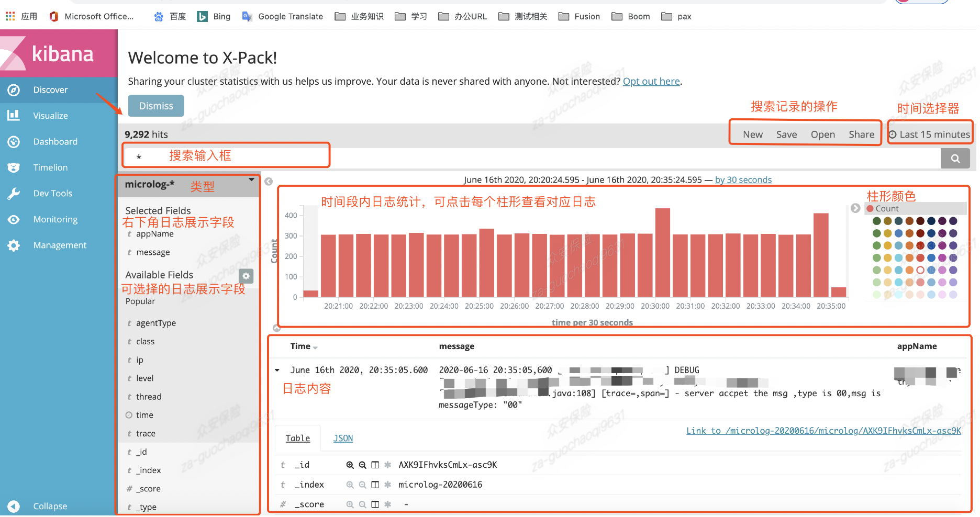
Task: Expand the microlog-* index pattern dropdown
Action: click(x=251, y=179)
